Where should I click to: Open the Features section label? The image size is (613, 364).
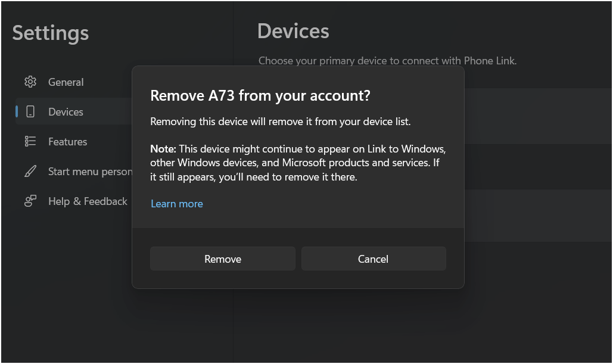coord(68,142)
